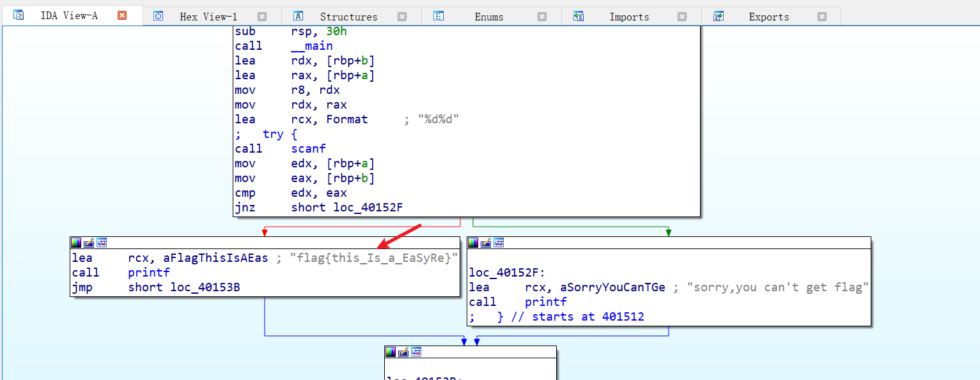Select "lea rdx, [rbp+b]" line

click(305, 61)
